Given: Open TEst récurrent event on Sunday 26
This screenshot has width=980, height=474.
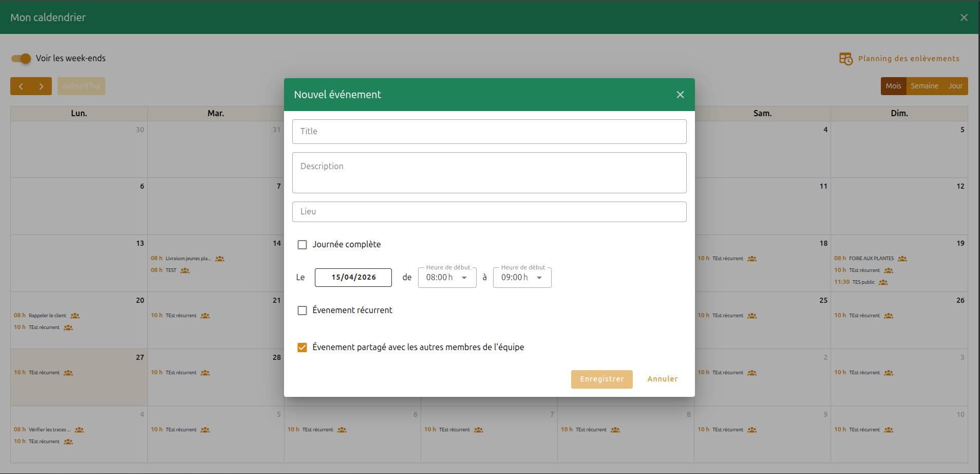Looking at the screenshot, I should click(x=864, y=316).
